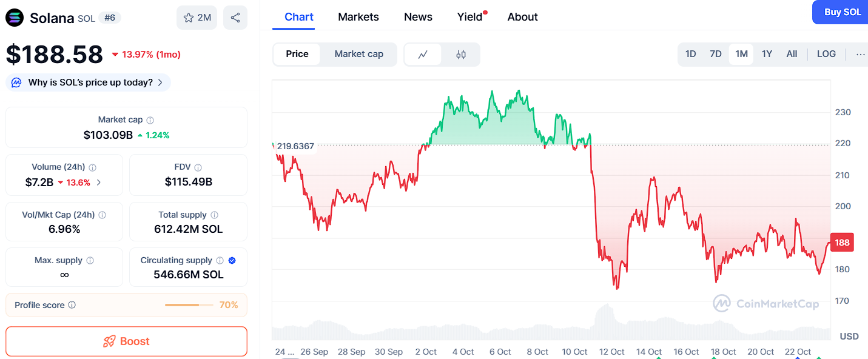This screenshot has height=359, width=868.
Task: Select the 7D chart time range
Action: pyautogui.click(x=716, y=54)
